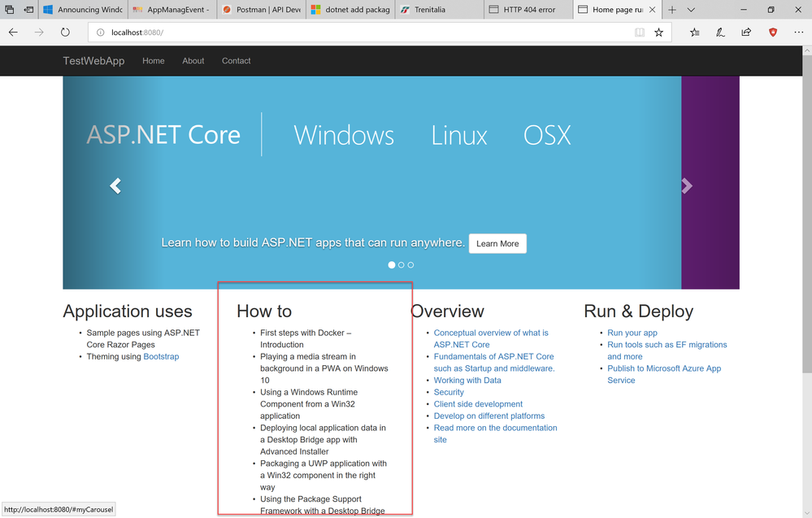The width and height of the screenshot is (812, 518).
Task: Click the tabs you've set aside icon
Action: click(x=9, y=9)
